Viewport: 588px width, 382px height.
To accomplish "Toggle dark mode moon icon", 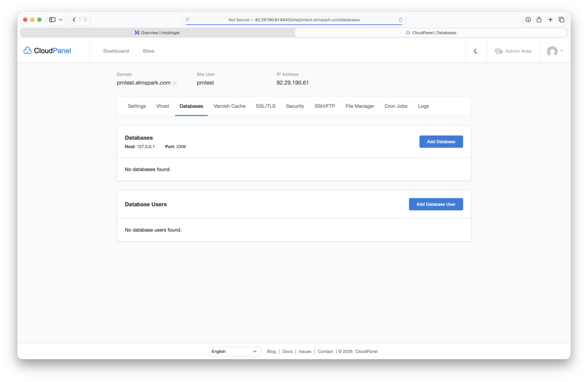I will tap(476, 51).
